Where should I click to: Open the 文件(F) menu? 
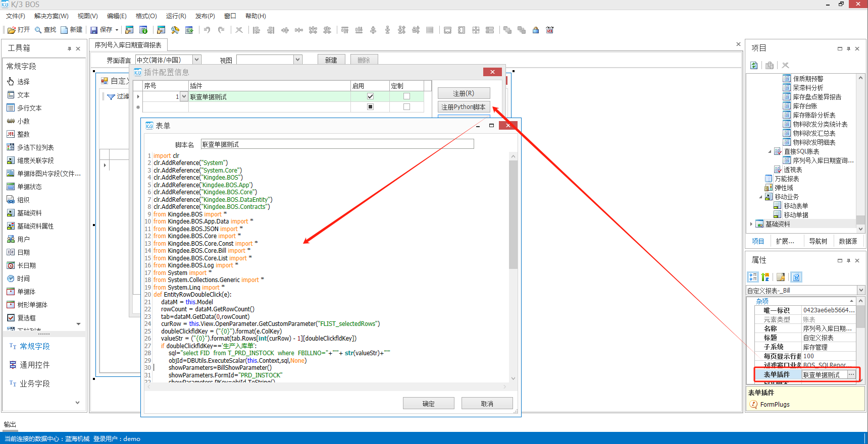[16, 16]
